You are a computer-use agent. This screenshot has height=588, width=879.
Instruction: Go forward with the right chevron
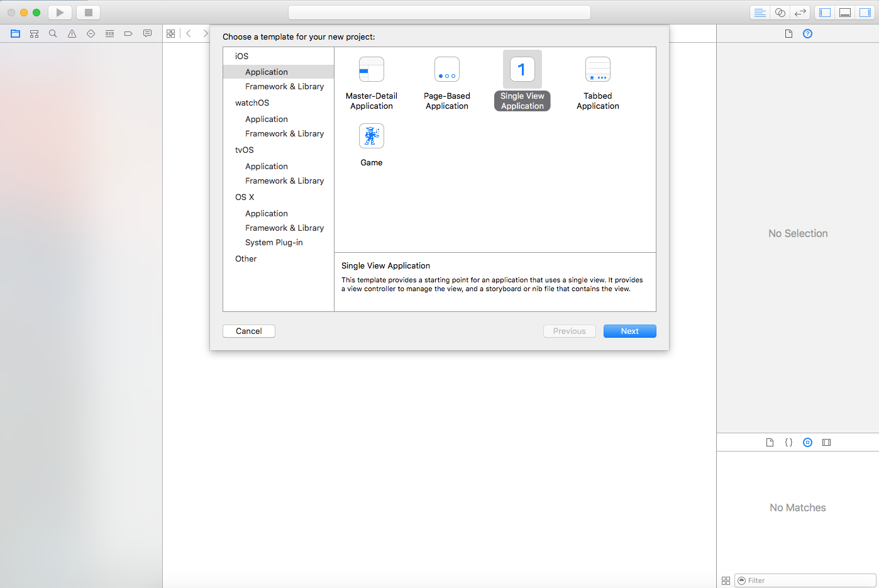tap(205, 33)
